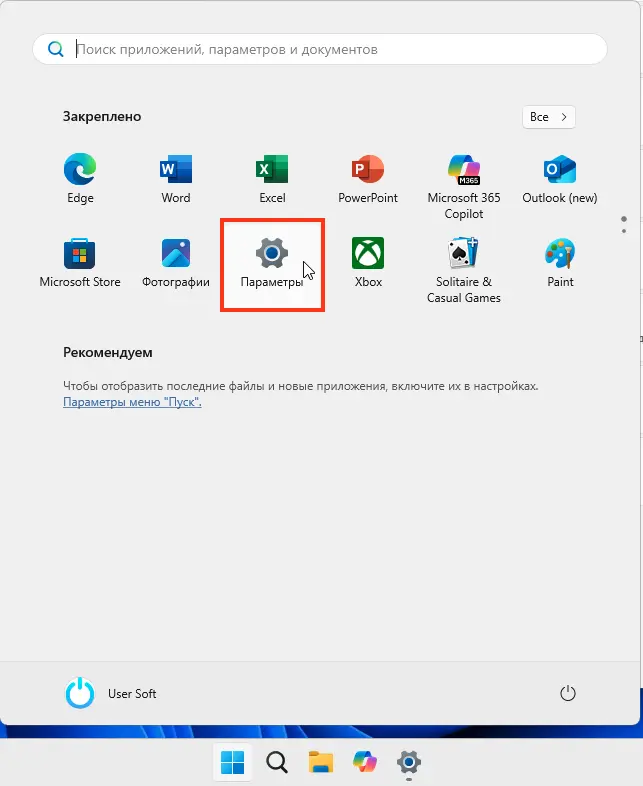This screenshot has width=643, height=786.
Task: Open the User Soft account menu
Action: pos(111,693)
